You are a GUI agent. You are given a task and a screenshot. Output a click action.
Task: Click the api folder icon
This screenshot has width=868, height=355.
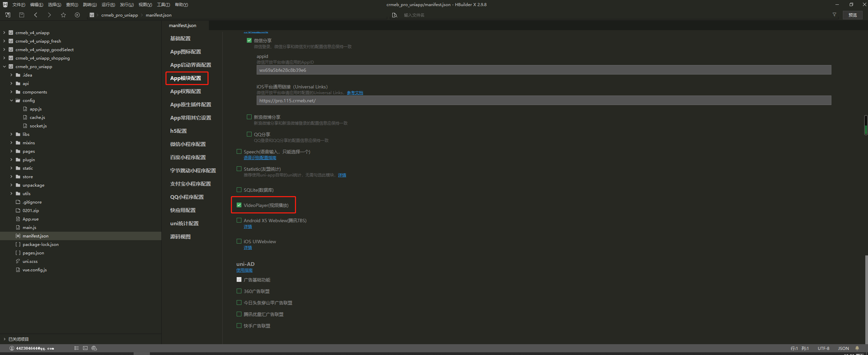coord(18,83)
